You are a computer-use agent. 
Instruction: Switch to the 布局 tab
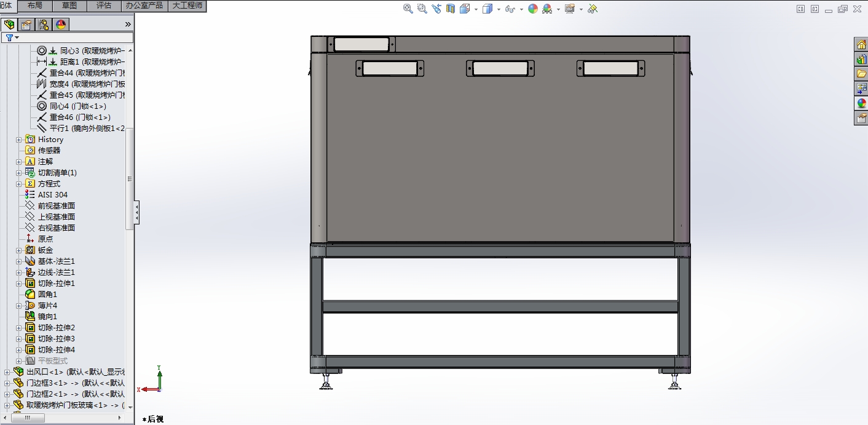point(35,6)
